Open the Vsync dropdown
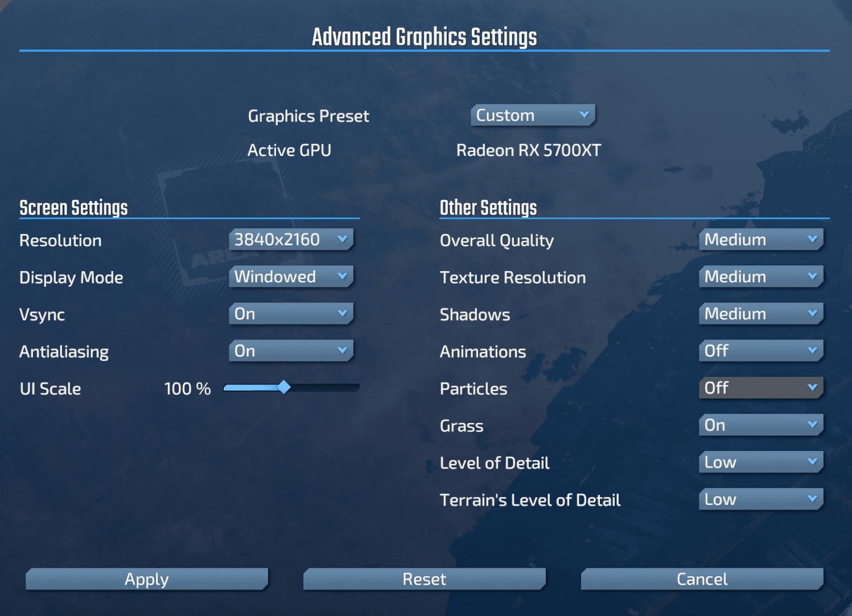This screenshot has width=852, height=616. (x=291, y=313)
